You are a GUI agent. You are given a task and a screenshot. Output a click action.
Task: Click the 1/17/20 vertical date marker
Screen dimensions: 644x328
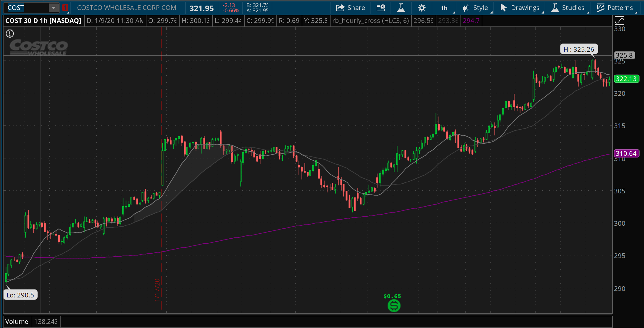158,290
